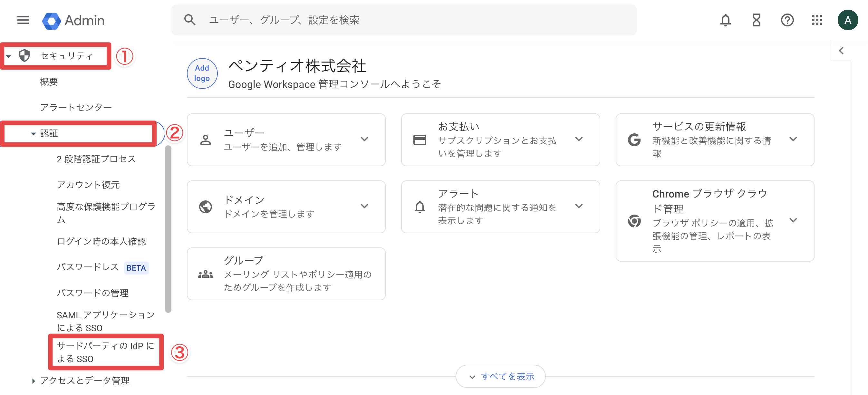Click the Google Admin logo
Screen dimensions: 868x395
pos(73,20)
